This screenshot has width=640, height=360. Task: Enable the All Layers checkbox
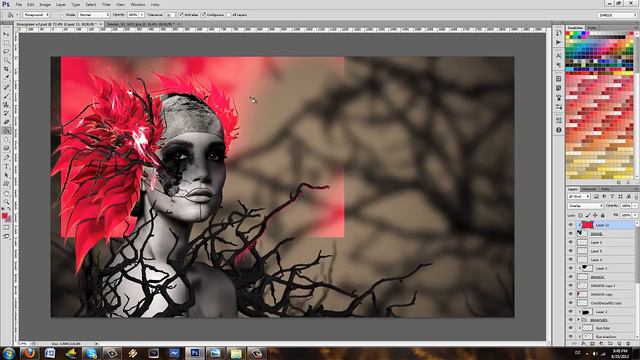tap(228, 15)
